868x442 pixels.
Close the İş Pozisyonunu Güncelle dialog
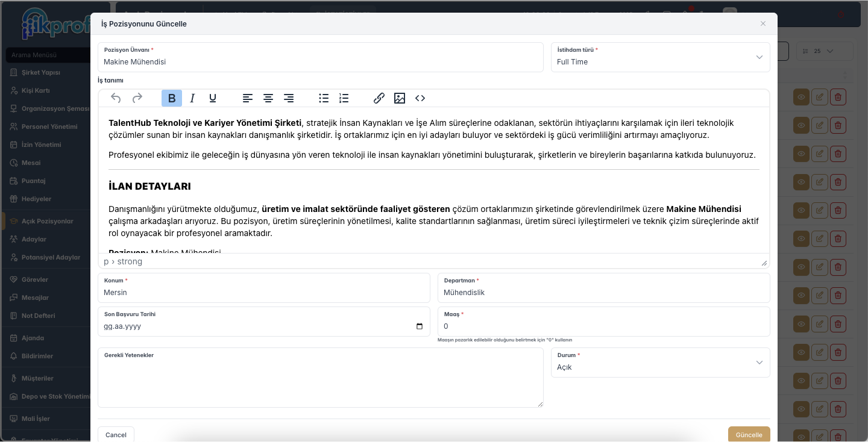pos(763,23)
